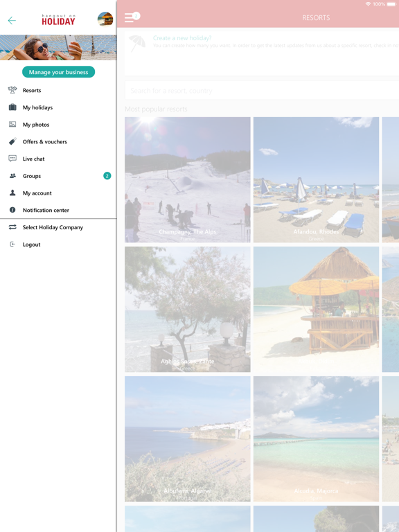The image size is (399, 532).
Task: Tap the hamburger menu icon with badge
Action: click(132, 17)
